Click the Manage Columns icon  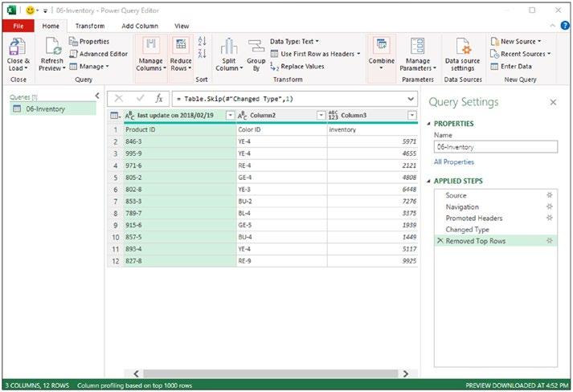tap(151, 45)
